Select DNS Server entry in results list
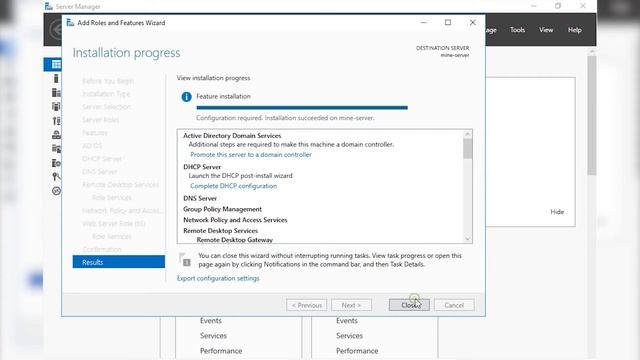640x360 pixels. (x=200, y=198)
